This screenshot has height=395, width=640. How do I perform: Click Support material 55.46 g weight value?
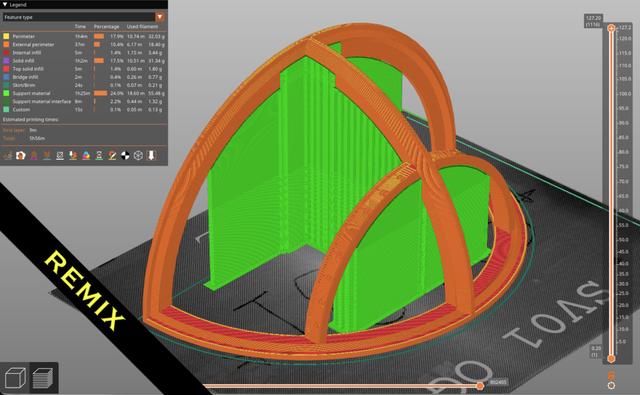pyautogui.click(x=156, y=93)
